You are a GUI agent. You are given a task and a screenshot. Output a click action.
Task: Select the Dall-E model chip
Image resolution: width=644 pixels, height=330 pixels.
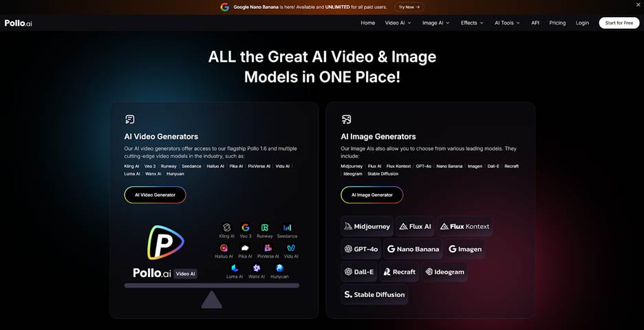pyautogui.click(x=359, y=272)
